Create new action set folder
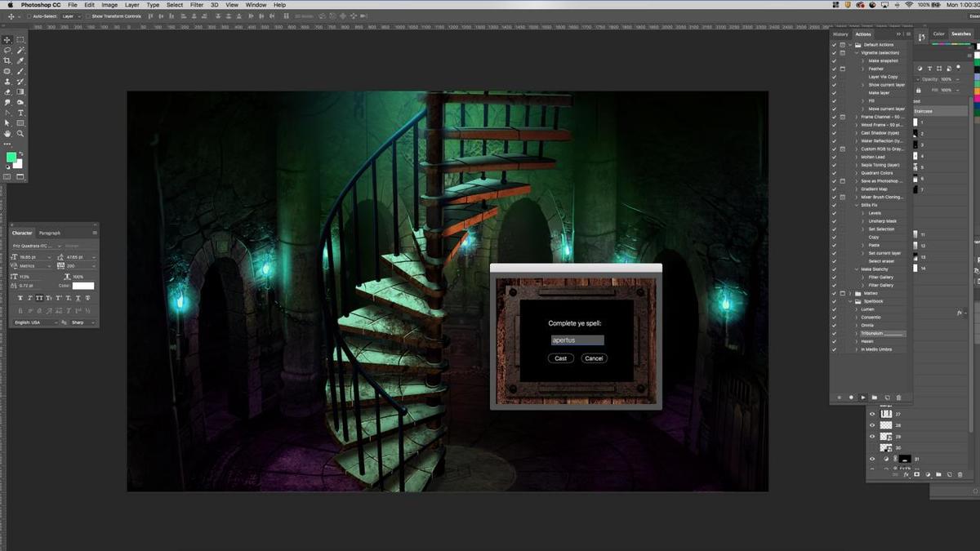Screen dimensions: 980x551 [x=875, y=398]
